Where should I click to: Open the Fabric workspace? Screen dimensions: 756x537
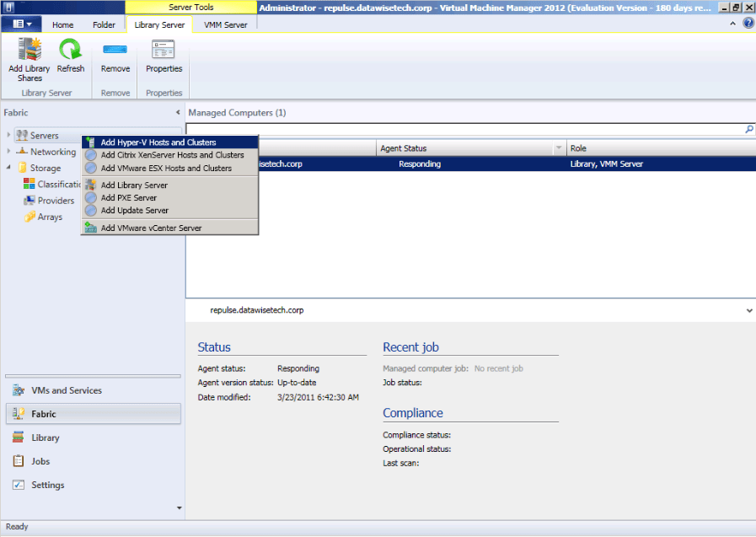(x=94, y=414)
